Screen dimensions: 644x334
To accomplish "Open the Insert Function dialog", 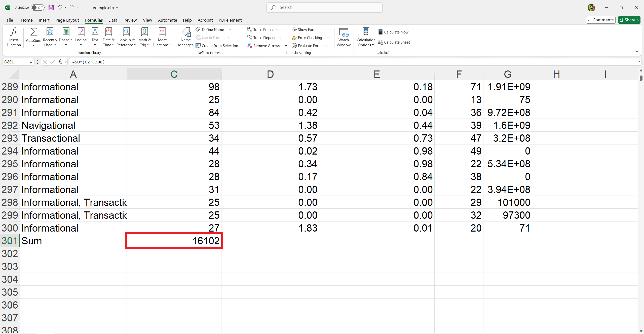I will point(14,37).
